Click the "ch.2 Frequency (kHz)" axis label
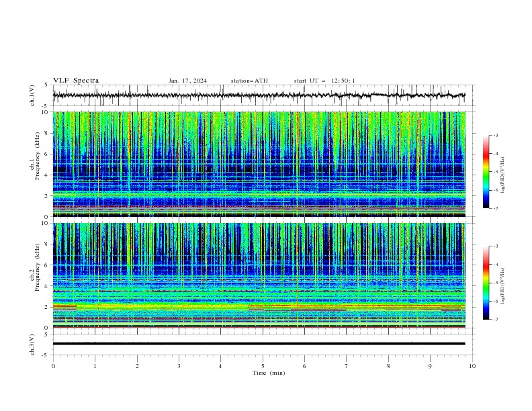532x411 pixels. pyautogui.click(x=35, y=267)
